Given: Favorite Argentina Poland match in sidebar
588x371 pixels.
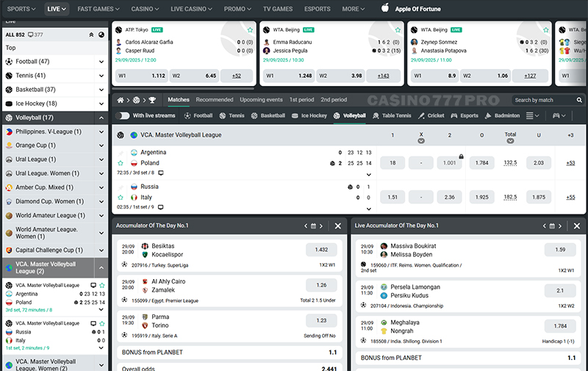Looking at the screenshot, I should click(102, 286).
